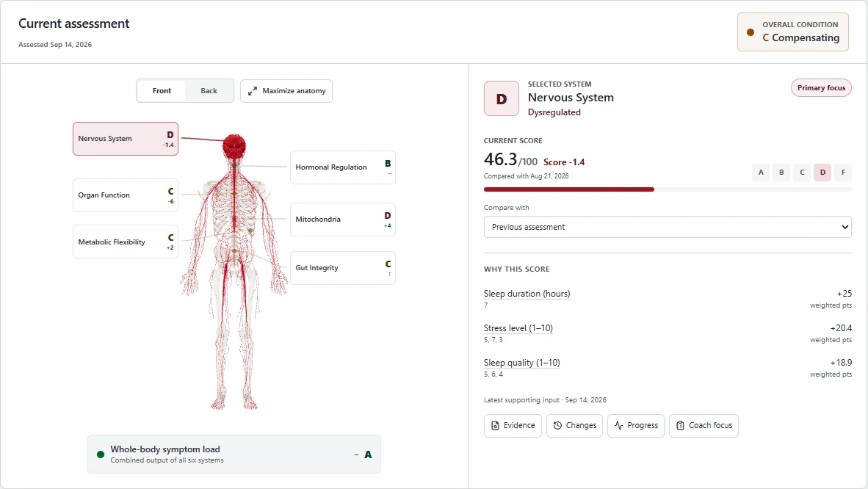This screenshot has width=868, height=489.
Task: Open Sleep quality (1–10) link
Action: [522, 363]
